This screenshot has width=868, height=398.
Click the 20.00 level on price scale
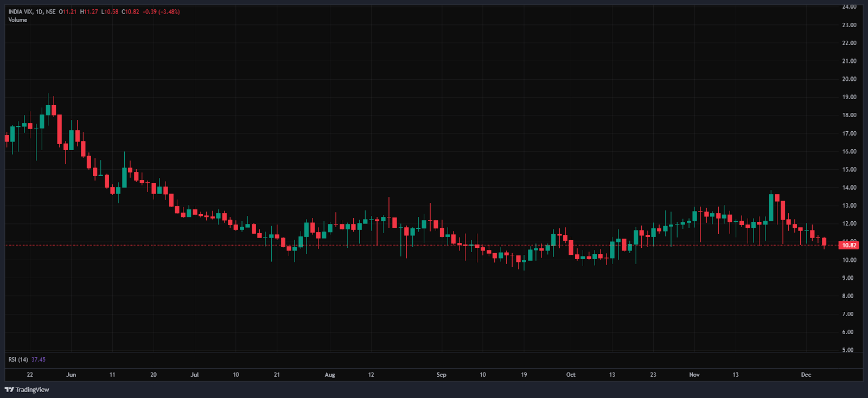click(x=849, y=79)
